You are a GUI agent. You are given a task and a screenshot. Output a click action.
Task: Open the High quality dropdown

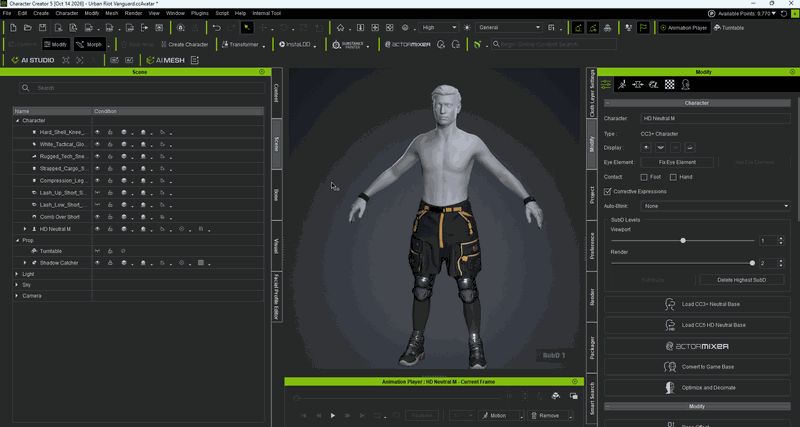tap(438, 28)
